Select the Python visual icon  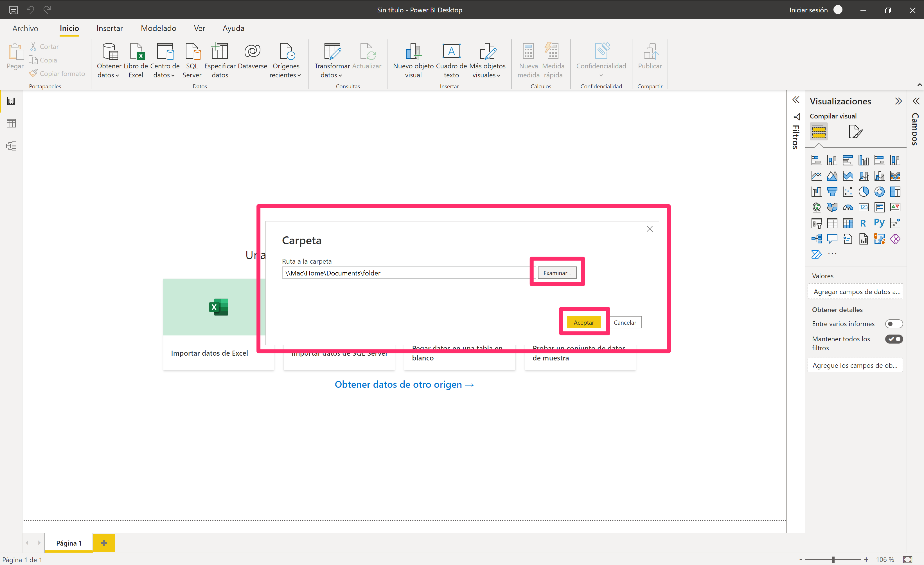click(x=879, y=223)
